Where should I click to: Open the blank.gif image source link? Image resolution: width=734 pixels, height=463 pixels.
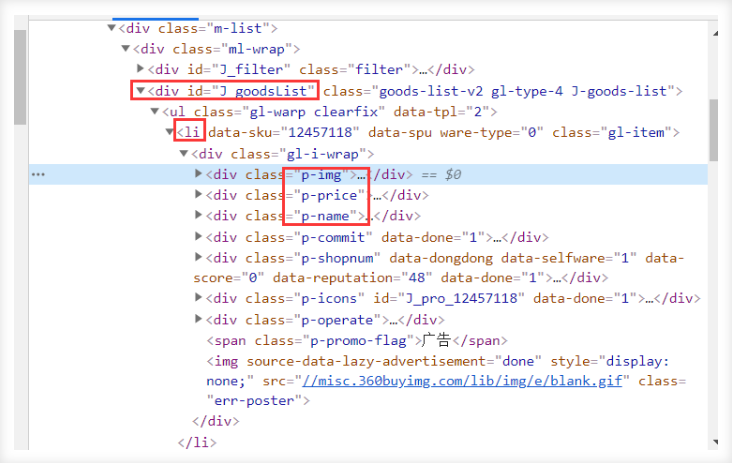tap(462, 381)
